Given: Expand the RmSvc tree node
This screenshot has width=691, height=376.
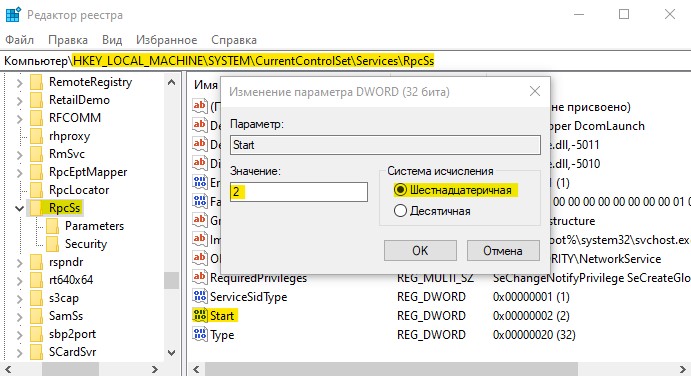Looking at the screenshot, I should coord(19,154).
